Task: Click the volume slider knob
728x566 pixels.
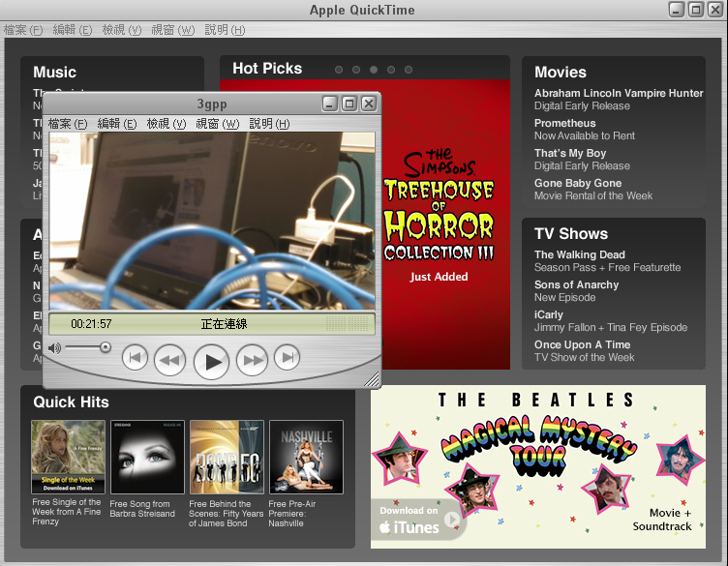Action: [106, 347]
